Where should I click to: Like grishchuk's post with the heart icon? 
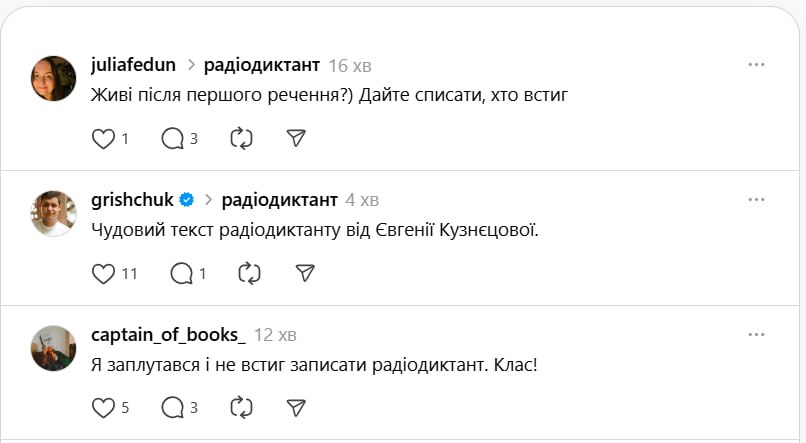(x=104, y=273)
